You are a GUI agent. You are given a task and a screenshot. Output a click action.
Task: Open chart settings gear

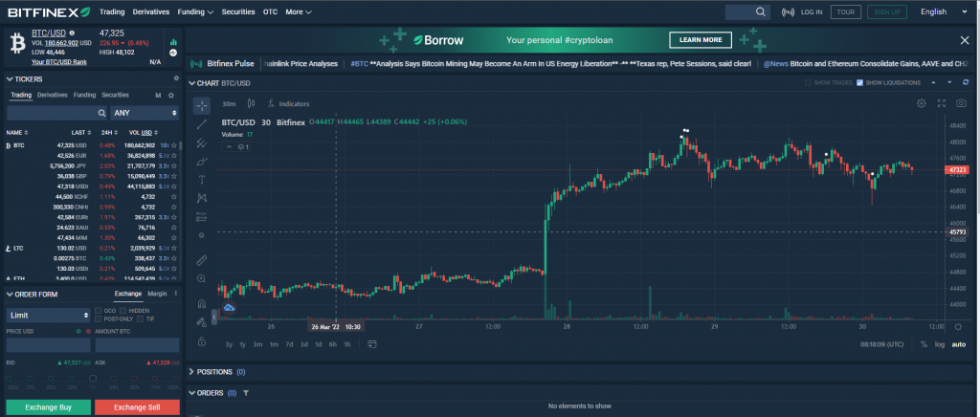point(922,103)
